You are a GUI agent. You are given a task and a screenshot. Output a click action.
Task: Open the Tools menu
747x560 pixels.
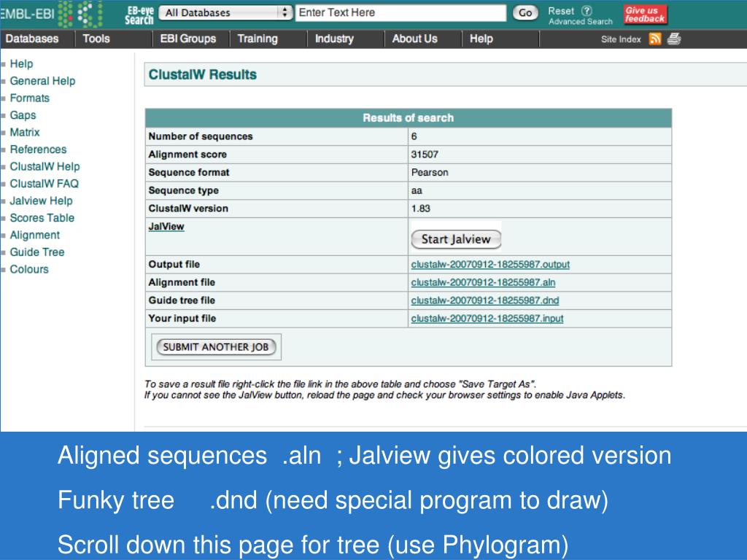tap(96, 39)
